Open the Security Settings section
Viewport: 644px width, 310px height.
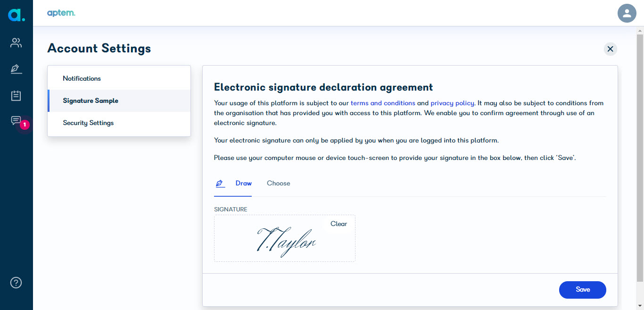[119, 123]
